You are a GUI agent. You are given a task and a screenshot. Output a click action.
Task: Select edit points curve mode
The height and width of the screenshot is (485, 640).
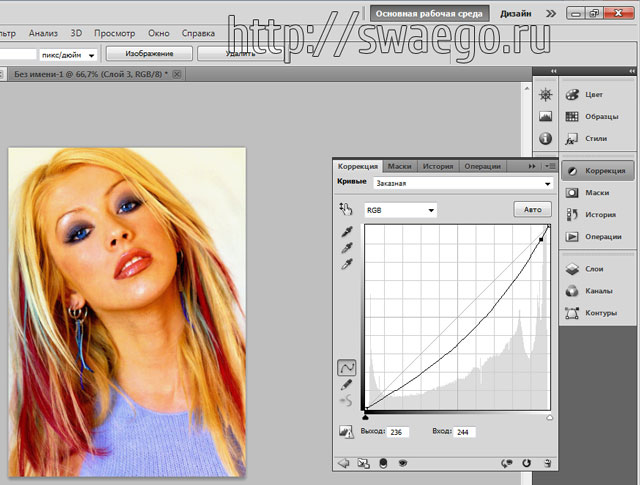[347, 367]
